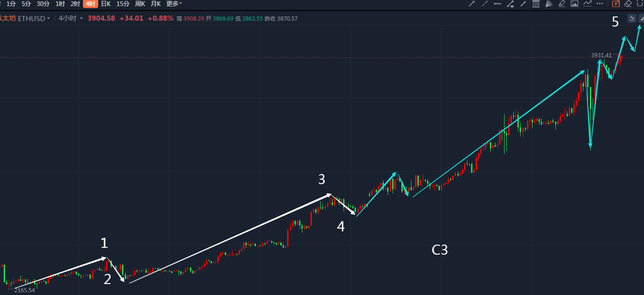644x295 pixels.
Task: Switch to 1分 timeframe
Action: click(11, 4)
